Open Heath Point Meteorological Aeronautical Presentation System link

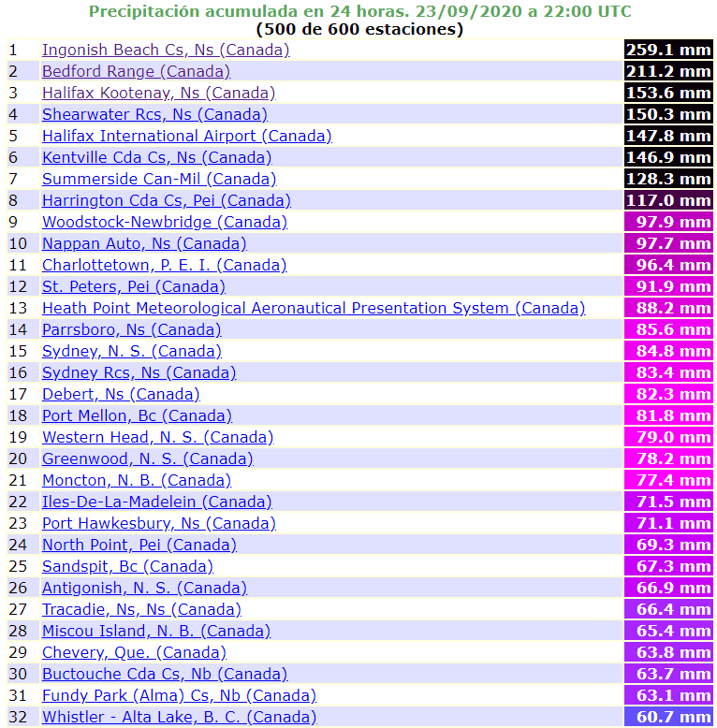coord(314,308)
